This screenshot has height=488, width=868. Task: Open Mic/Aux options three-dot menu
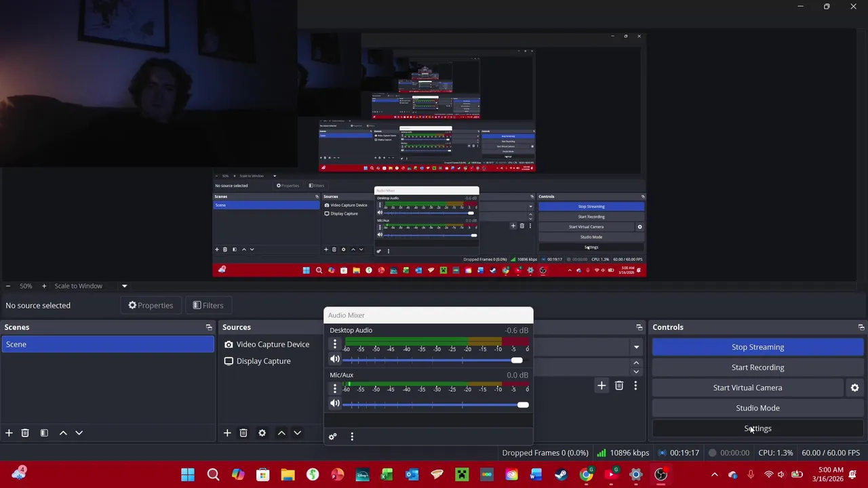tap(334, 388)
